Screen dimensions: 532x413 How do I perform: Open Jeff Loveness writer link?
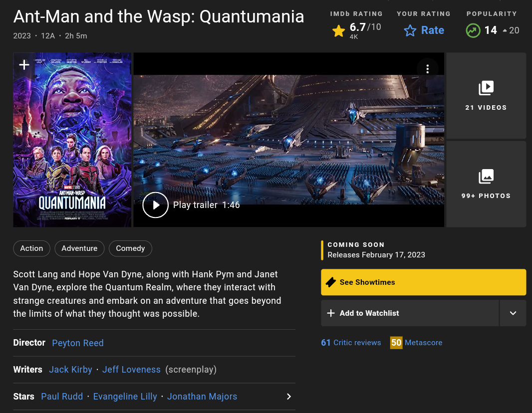[131, 370]
